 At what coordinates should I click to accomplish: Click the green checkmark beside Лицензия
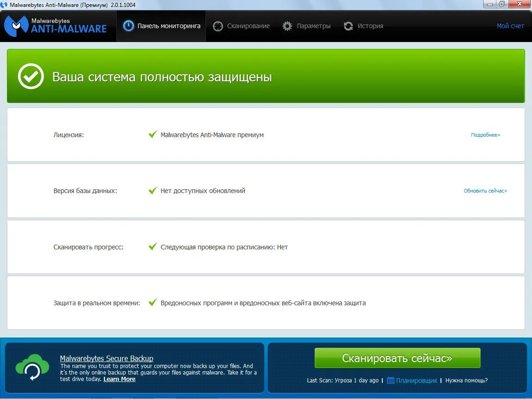click(x=153, y=133)
